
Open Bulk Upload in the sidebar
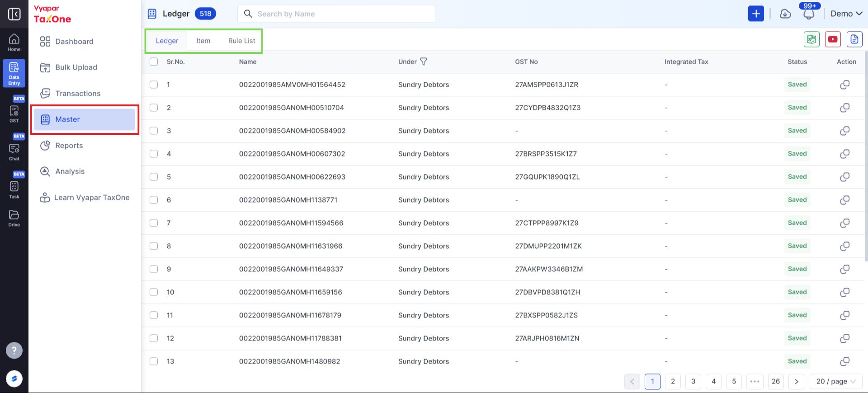pyautogui.click(x=68, y=67)
